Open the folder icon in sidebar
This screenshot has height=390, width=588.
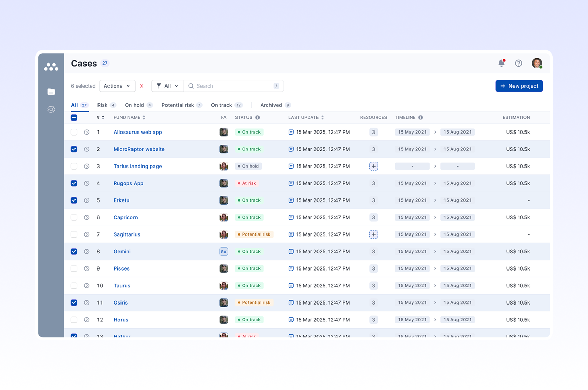tap(51, 92)
